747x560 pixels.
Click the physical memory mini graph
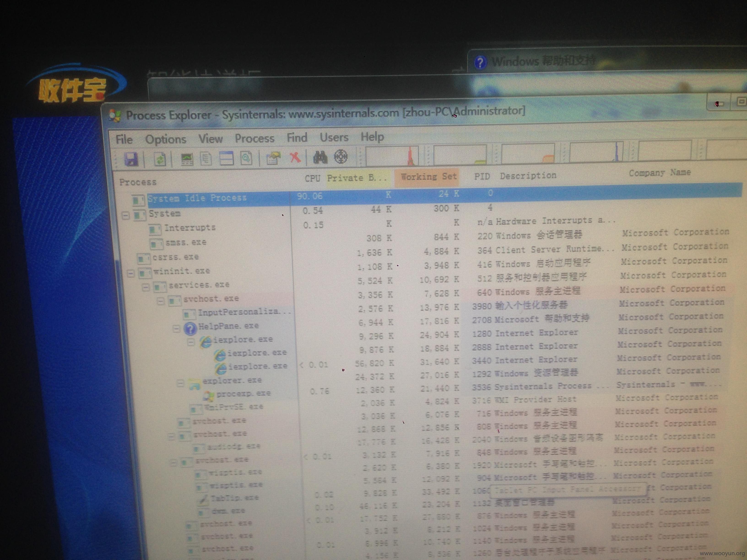pos(528,153)
